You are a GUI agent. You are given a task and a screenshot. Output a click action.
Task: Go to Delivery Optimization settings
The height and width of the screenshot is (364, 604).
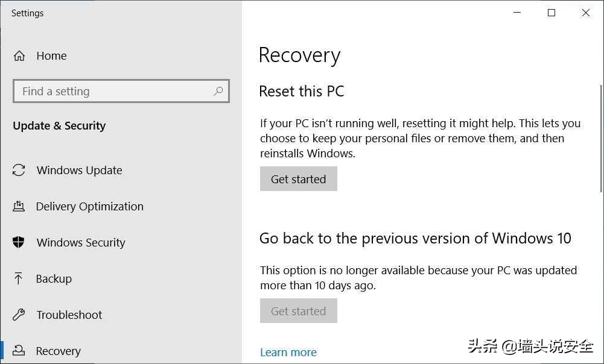click(89, 207)
